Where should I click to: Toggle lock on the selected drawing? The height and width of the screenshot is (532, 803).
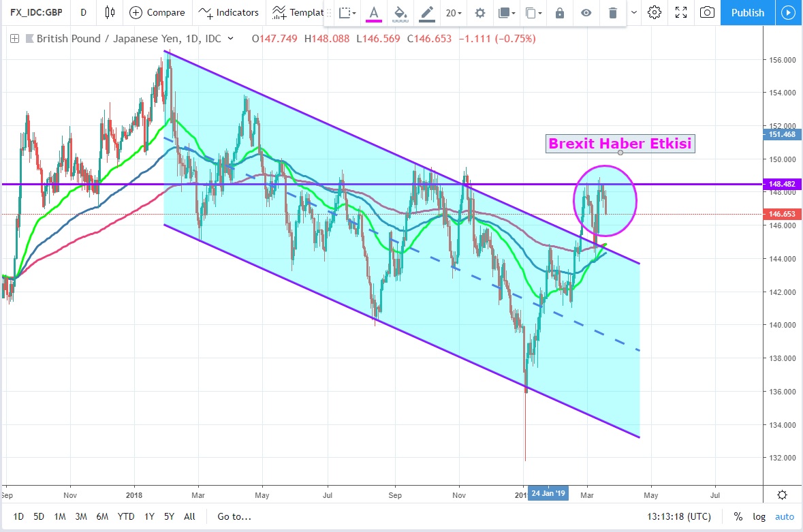(x=560, y=13)
